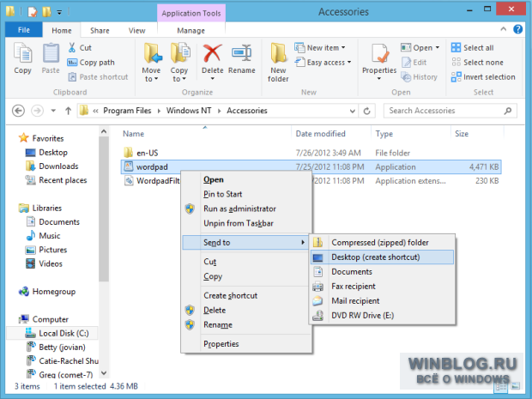This screenshot has height=399, width=532.
Task: Choose Copy path in the ribbon
Action: pyautogui.click(x=91, y=63)
